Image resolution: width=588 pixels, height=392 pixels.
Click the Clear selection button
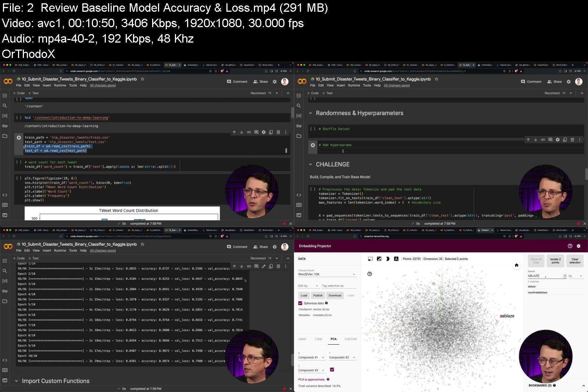[x=575, y=261]
